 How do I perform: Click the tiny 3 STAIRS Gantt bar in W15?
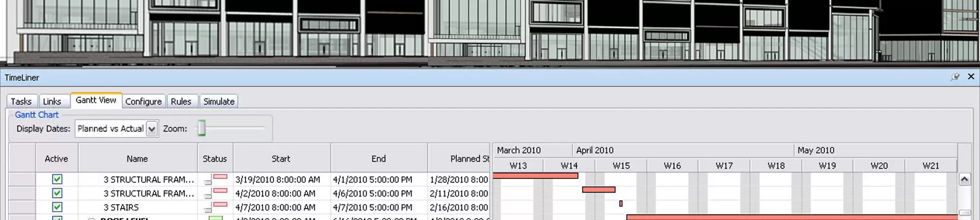621,203
